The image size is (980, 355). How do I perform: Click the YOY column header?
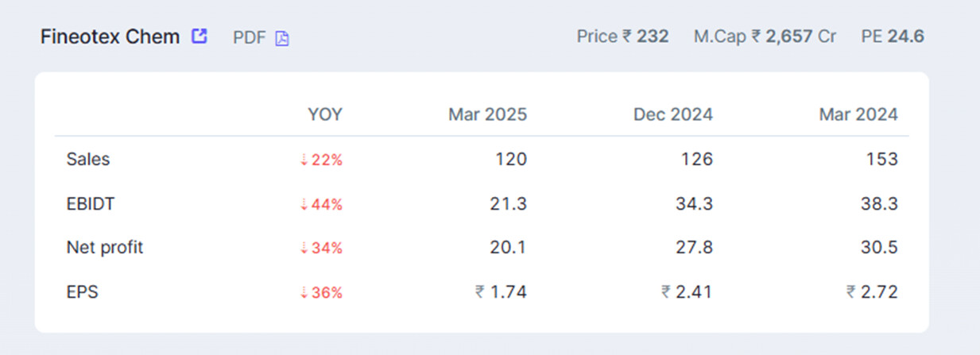[325, 114]
